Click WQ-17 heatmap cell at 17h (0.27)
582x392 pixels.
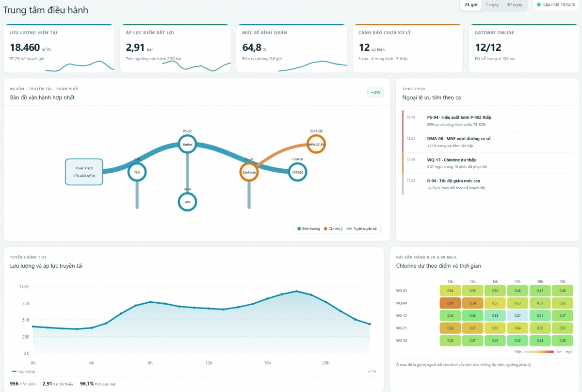point(517,316)
